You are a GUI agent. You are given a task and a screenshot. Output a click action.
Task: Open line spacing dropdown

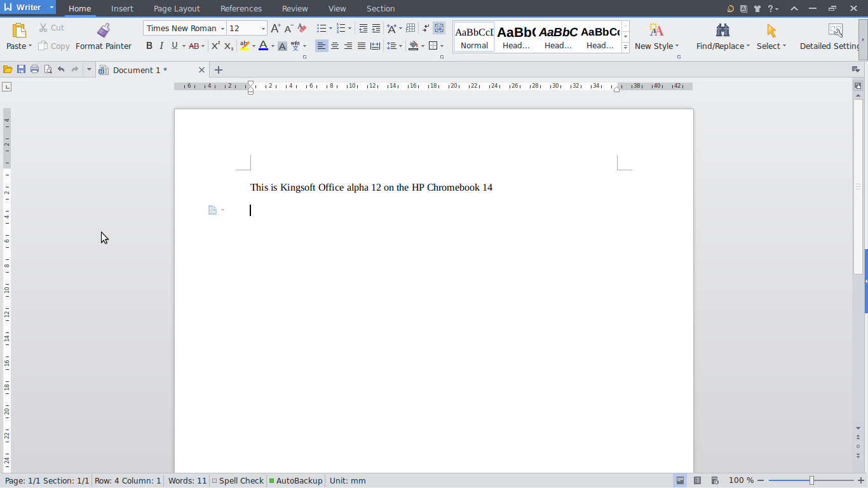400,46
